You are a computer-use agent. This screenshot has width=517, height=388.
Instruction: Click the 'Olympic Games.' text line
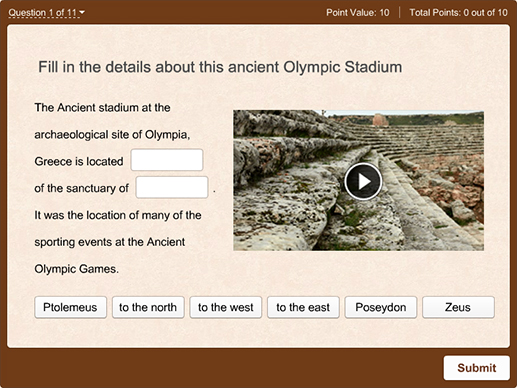coord(77,269)
